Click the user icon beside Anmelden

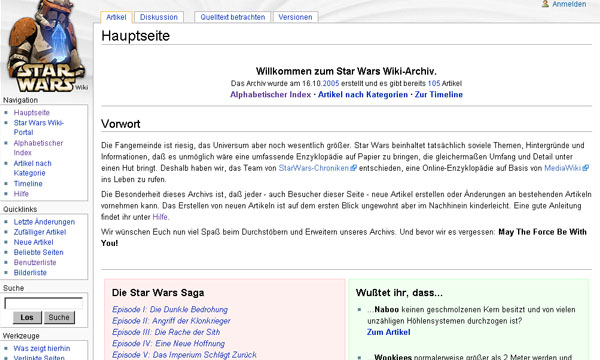click(545, 4)
